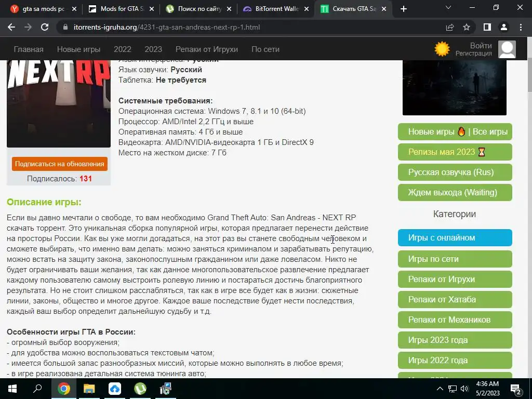Image resolution: width=532 pixels, height=399 pixels.
Task: Click Chrome icon in the taskbar
Action: 63,389
